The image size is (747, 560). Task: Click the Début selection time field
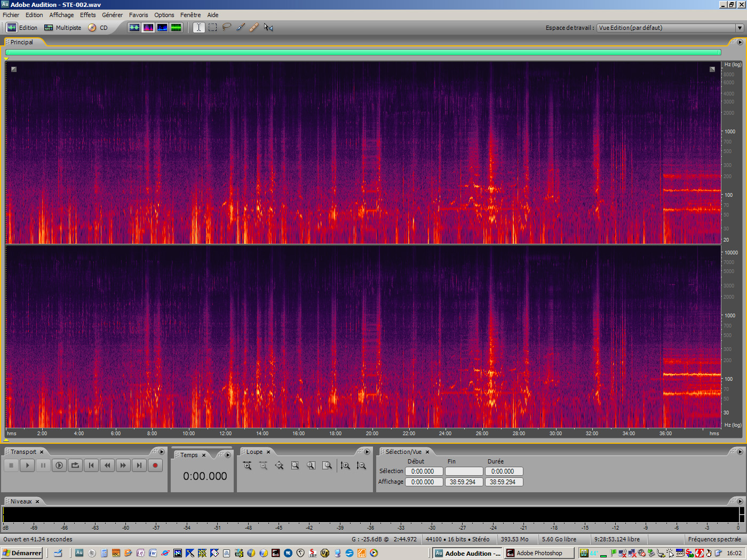pos(424,471)
